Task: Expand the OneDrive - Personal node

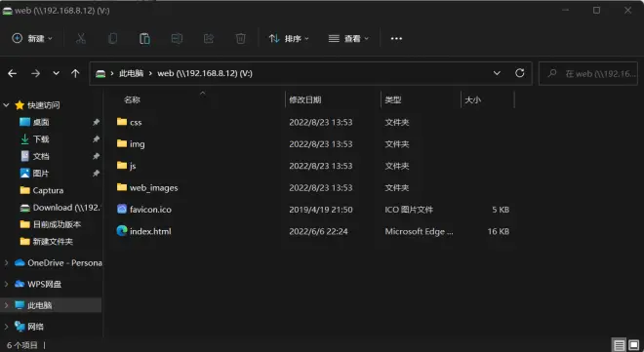Action: (6, 262)
